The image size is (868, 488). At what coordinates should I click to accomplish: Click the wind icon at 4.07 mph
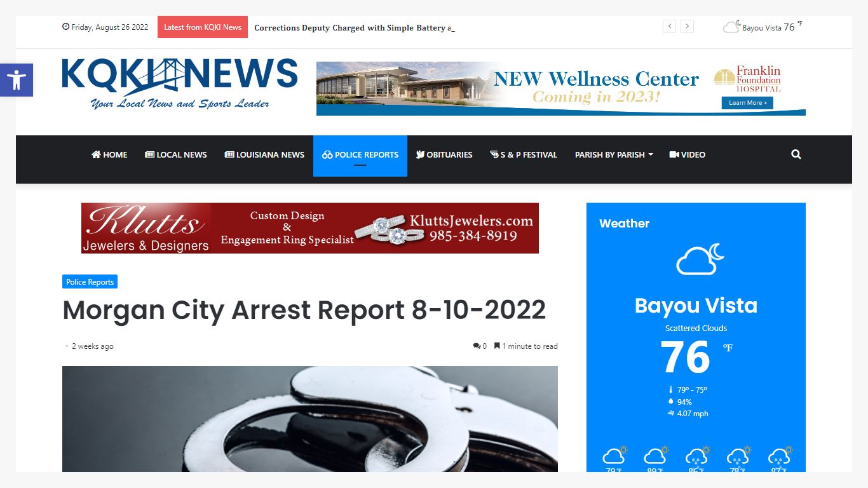670,414
